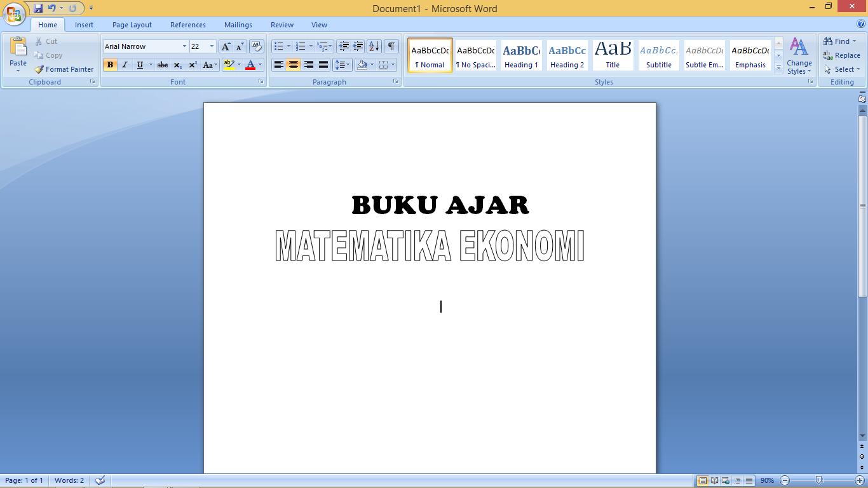
Task: Apply subscript formatting
Action: click(178, 65)
